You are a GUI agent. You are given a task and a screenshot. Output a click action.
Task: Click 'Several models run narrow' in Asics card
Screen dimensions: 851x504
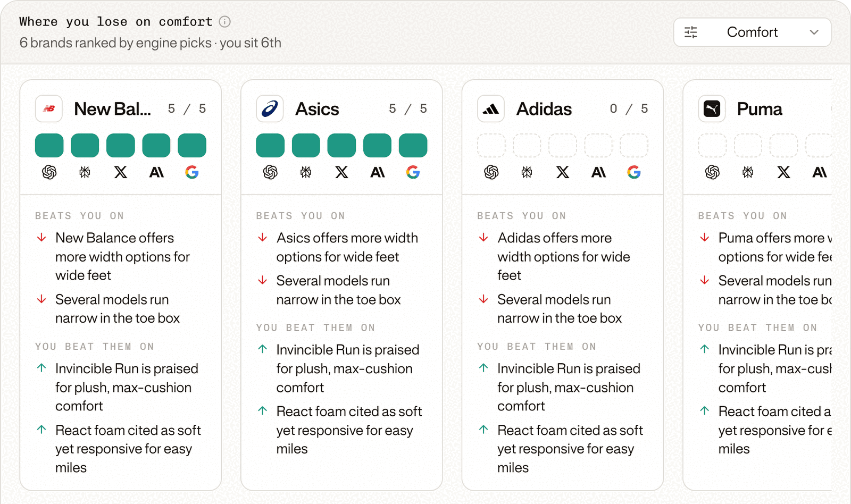coord(338,290)
